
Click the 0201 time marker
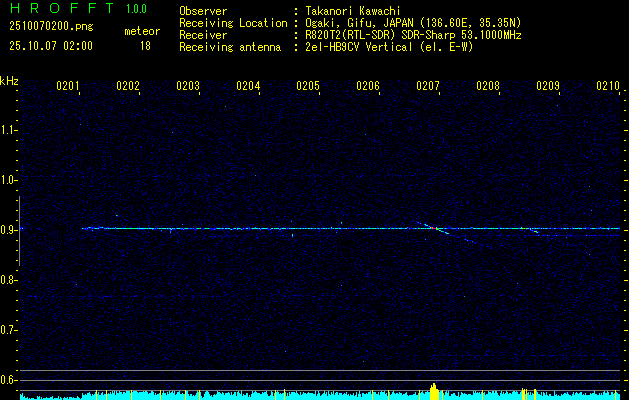(x=68, y=86)
